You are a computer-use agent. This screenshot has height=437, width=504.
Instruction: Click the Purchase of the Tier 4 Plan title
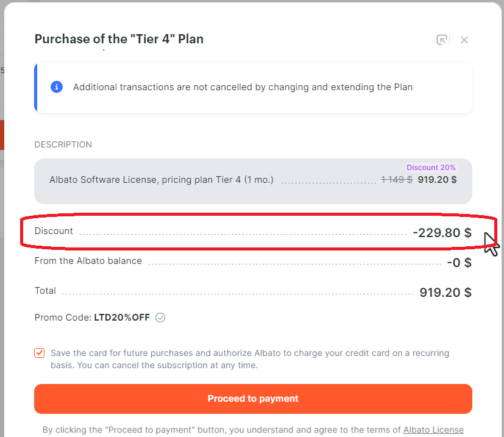coord(119,39)
